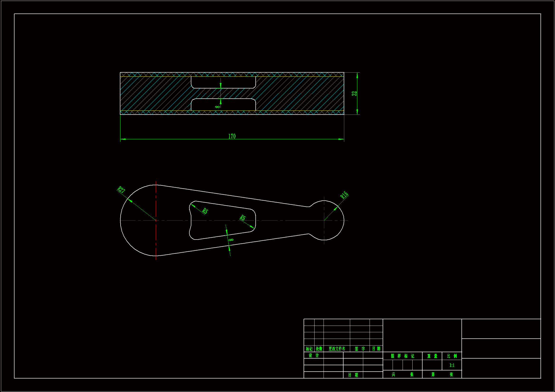Image resolution: width=555 pixels, height=392 pixels.
Task: Select the 处数 column header cell
Action: point(319,349)
